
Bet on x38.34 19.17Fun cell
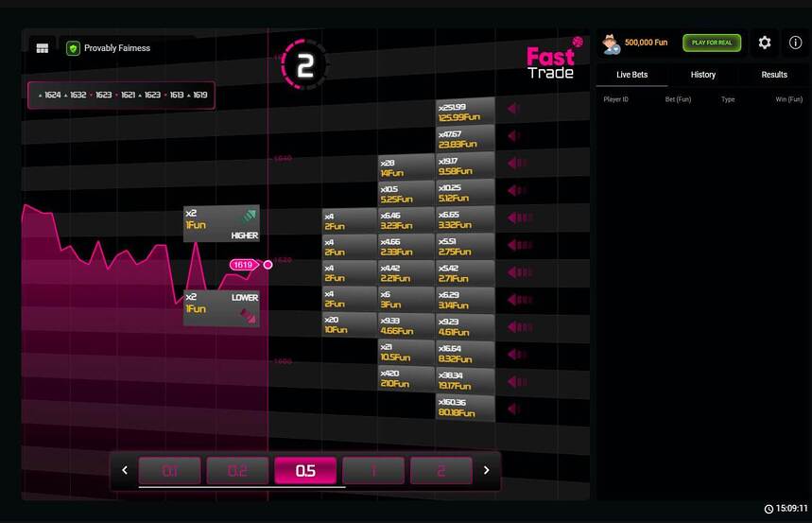465,381
